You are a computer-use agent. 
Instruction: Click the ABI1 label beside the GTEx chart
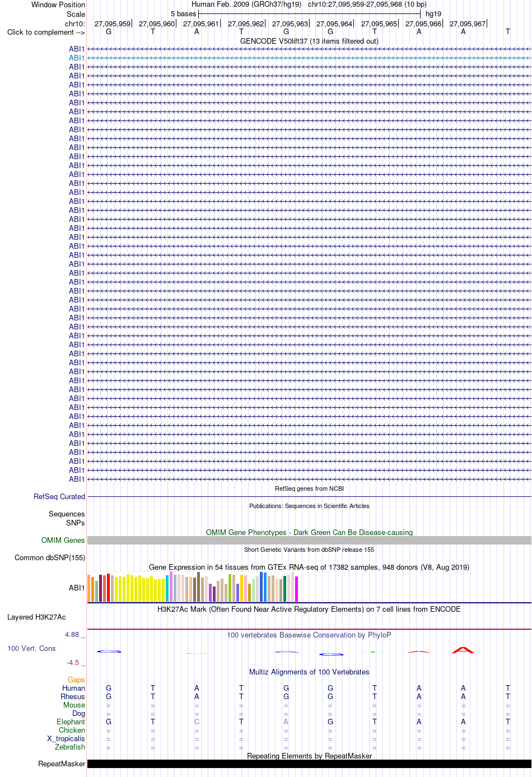[x=77, y=588]
